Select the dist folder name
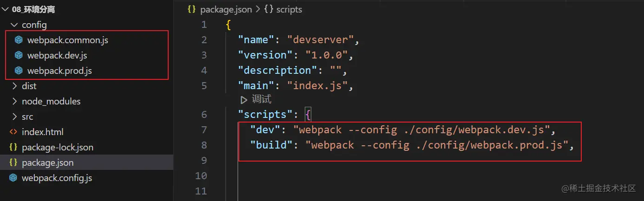This screenshot has width=644, height=201. tap(29, 86)
